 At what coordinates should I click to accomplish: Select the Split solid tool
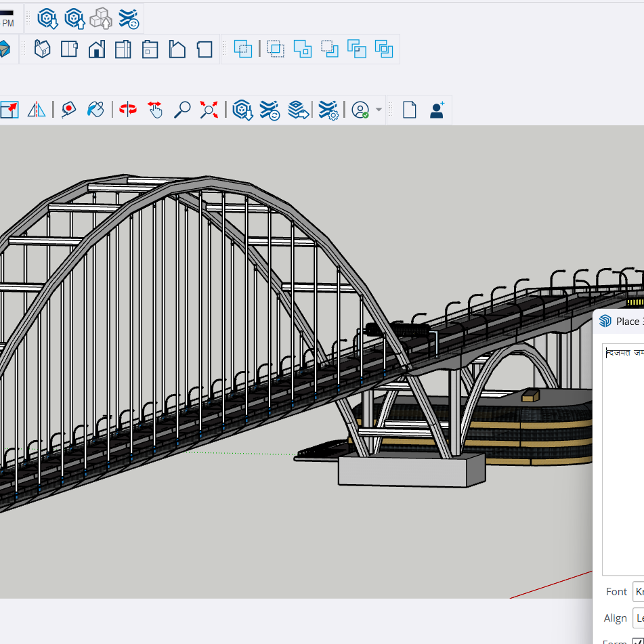[x=384, y=49]
